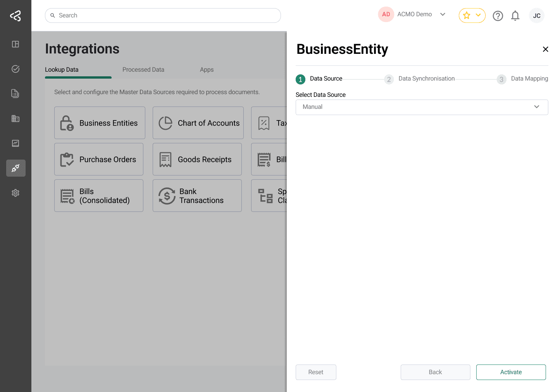Select step 3 Data Mapping circle
This screenshot has height=392, width=558.
[501, 79]
